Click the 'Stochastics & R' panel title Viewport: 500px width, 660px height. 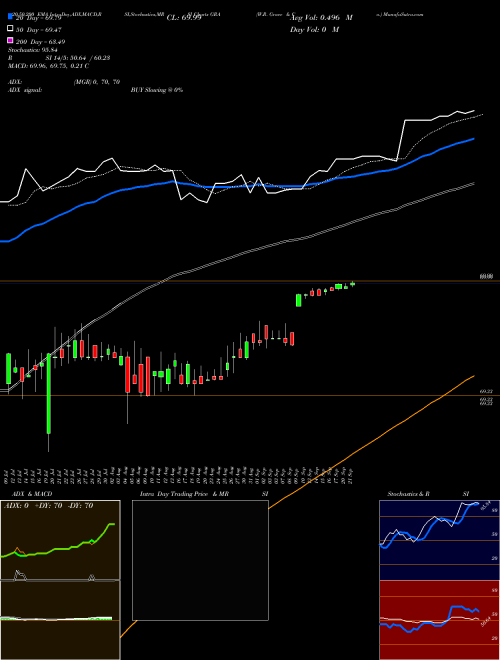(408, 494)
